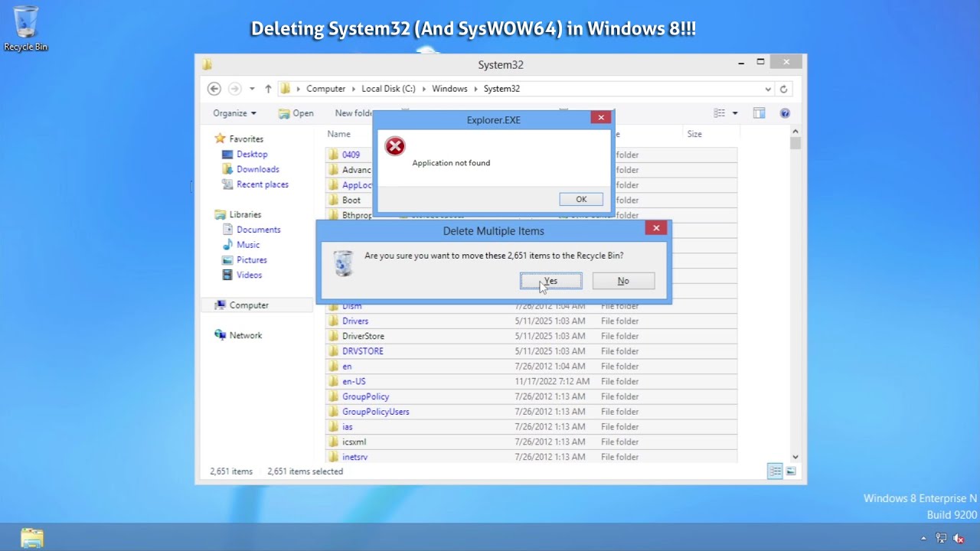Click the muted volume tray icon

958,538
